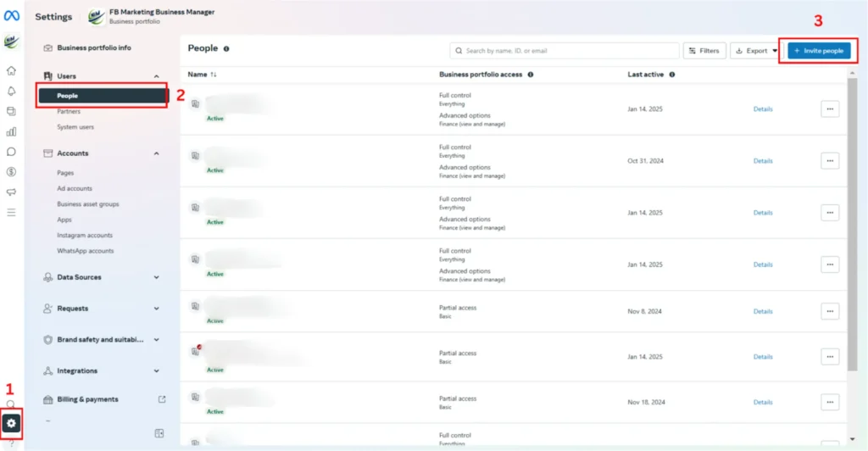Click the Meta logo icon

pyautogui.click(x=12, y=16)
